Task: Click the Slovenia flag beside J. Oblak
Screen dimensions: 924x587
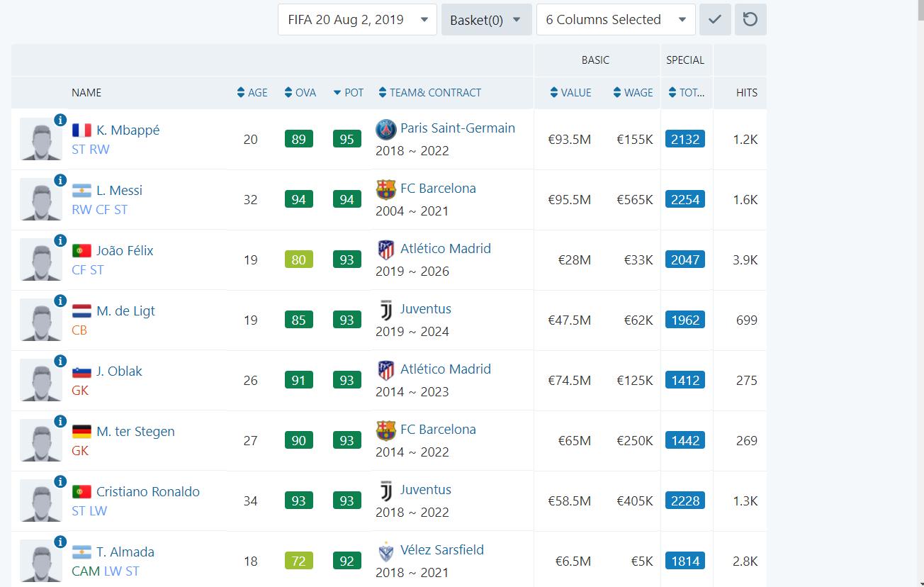Action: pyautogui.click(x=81, y=371)
